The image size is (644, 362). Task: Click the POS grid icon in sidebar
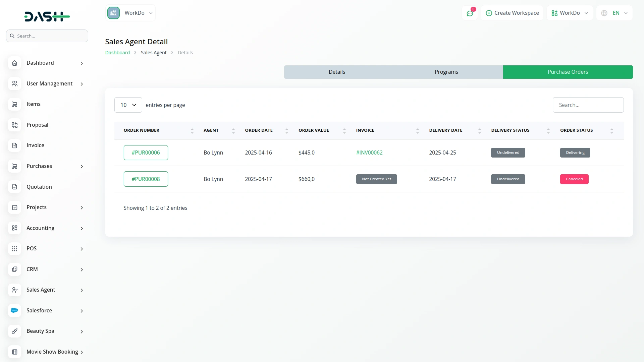14,249
